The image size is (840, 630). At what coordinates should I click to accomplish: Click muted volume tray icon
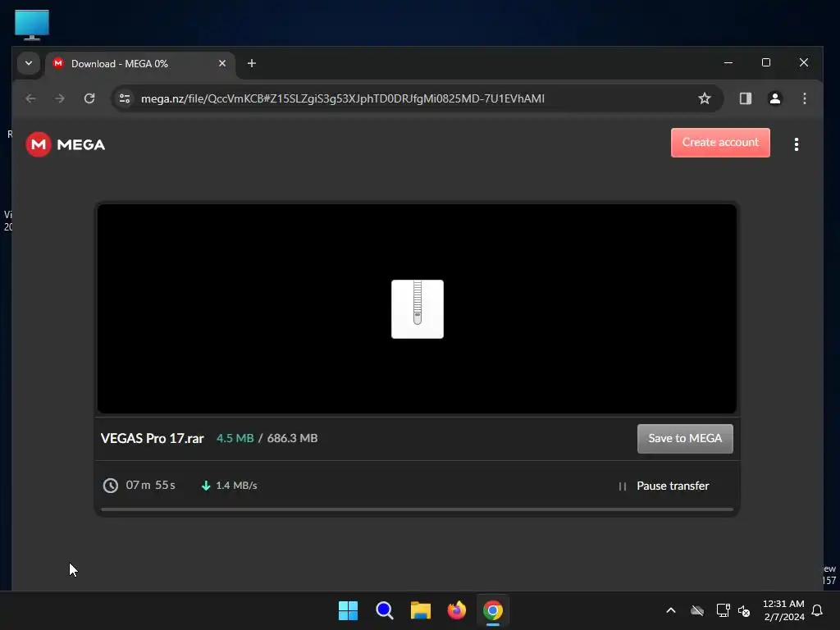click(x=743, y=610)
